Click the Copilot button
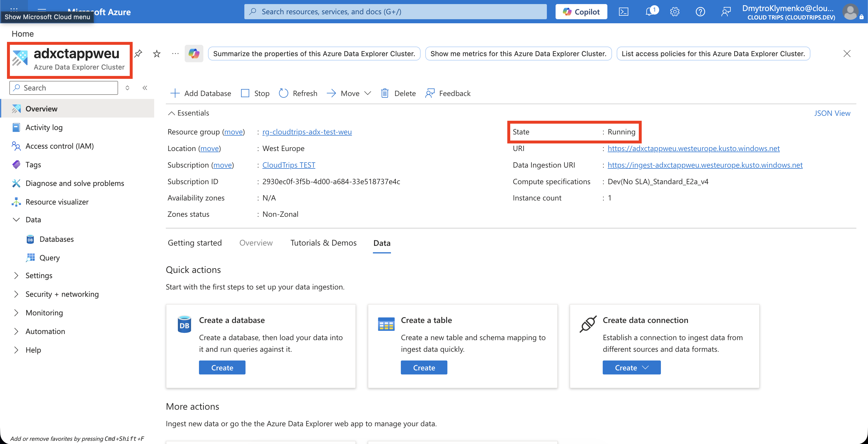 click(x=581, y=12)
